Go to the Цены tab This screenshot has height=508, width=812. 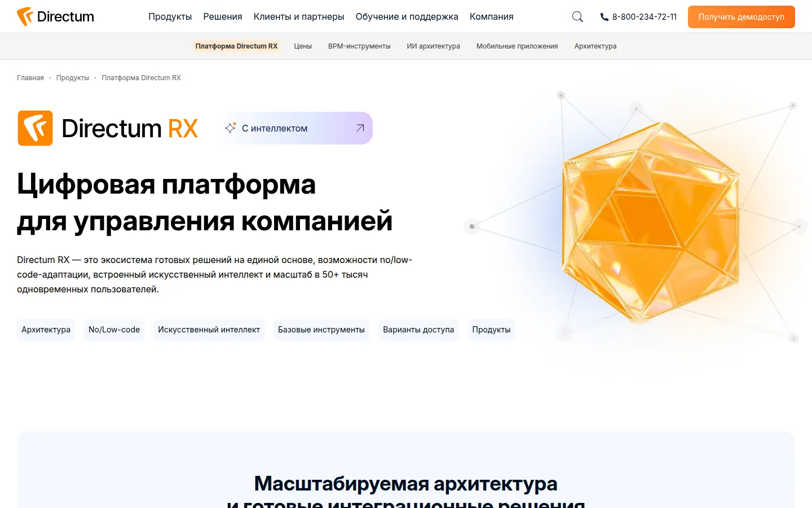[x=303, y=46]
